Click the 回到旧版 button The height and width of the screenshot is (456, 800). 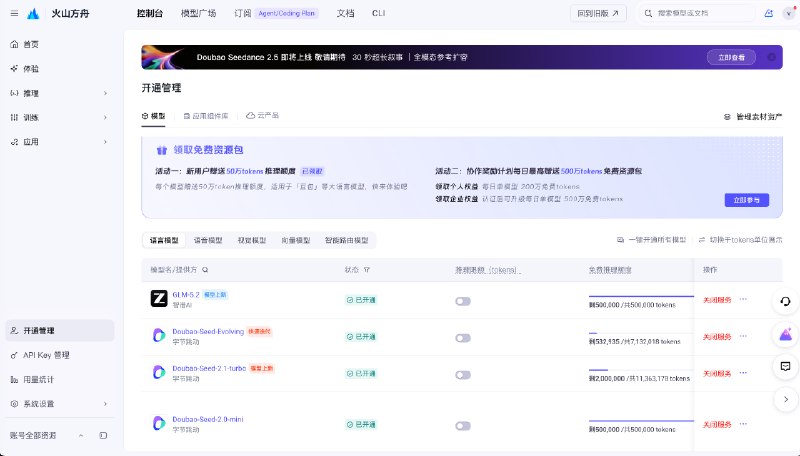coord(598,13)
